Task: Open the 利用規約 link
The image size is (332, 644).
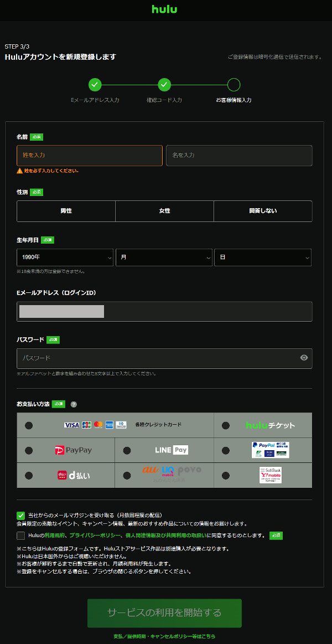Action: click(x=55, y=535)
